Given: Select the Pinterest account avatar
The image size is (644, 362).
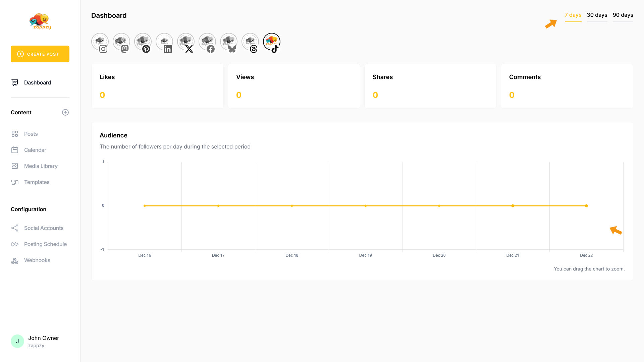Looking at the screenshot, I should pos(143,42).
